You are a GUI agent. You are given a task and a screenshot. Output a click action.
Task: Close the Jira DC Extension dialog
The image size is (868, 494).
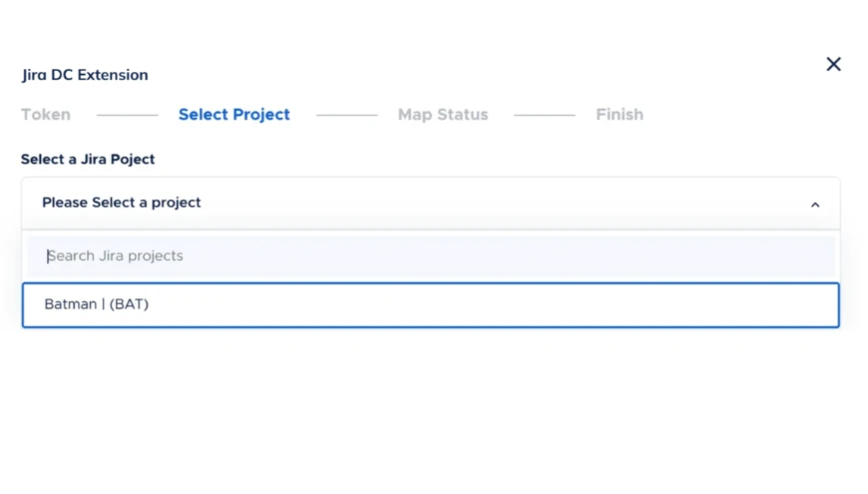pos(833,65)
